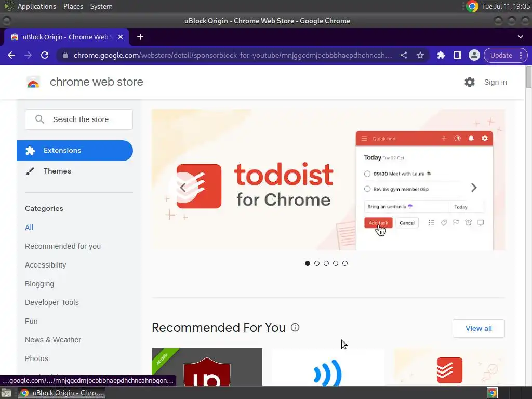Click the Chrome Web Store rainbow logo
This screenshot has width=532, height=399.
click(x=33, y=82)
